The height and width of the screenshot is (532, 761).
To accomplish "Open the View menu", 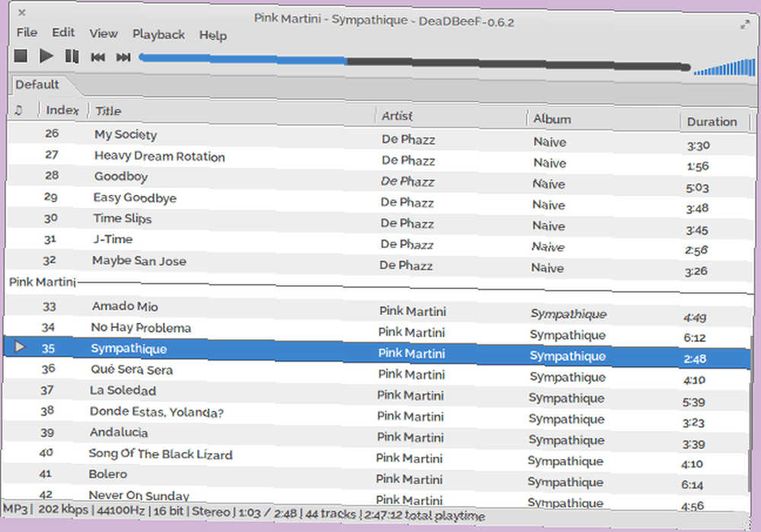I will [103, 33].
